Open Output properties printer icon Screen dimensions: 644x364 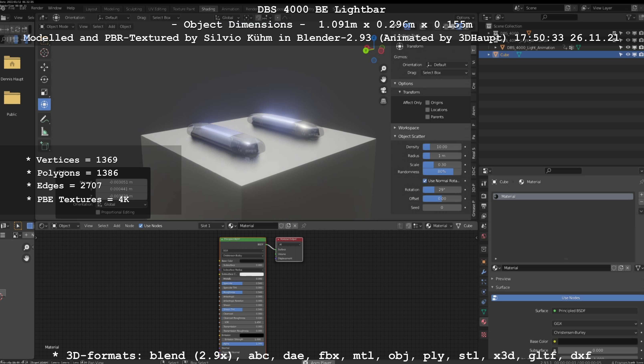point(484,206)
